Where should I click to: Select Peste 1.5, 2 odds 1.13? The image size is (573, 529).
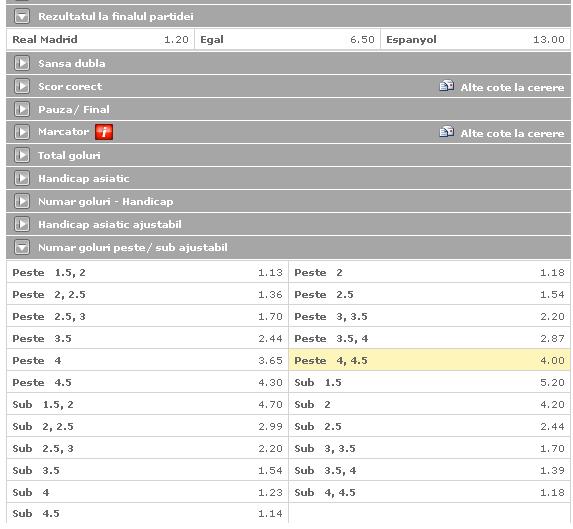(x=148, y=272)
